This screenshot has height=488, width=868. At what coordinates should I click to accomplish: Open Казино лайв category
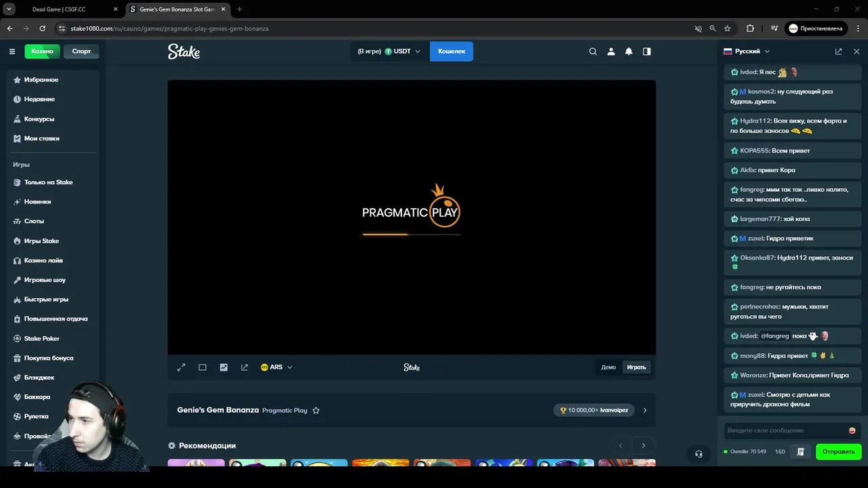[x=53, y=260]
